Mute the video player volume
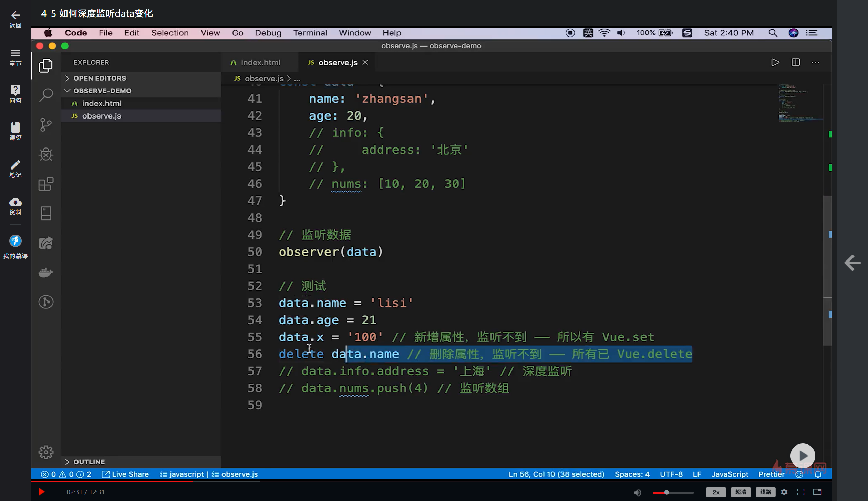The width and height of the screenshot is (868, 501). point(637,492)
